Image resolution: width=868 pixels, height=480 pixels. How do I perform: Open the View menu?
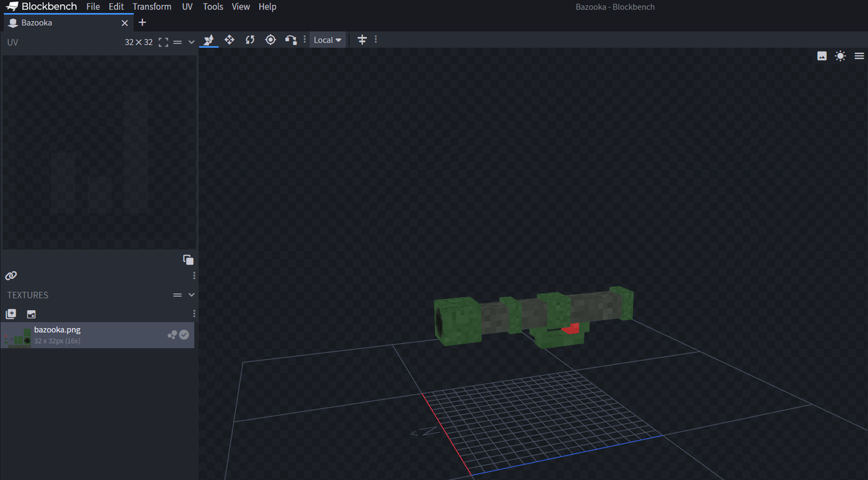tap(241, 7)
